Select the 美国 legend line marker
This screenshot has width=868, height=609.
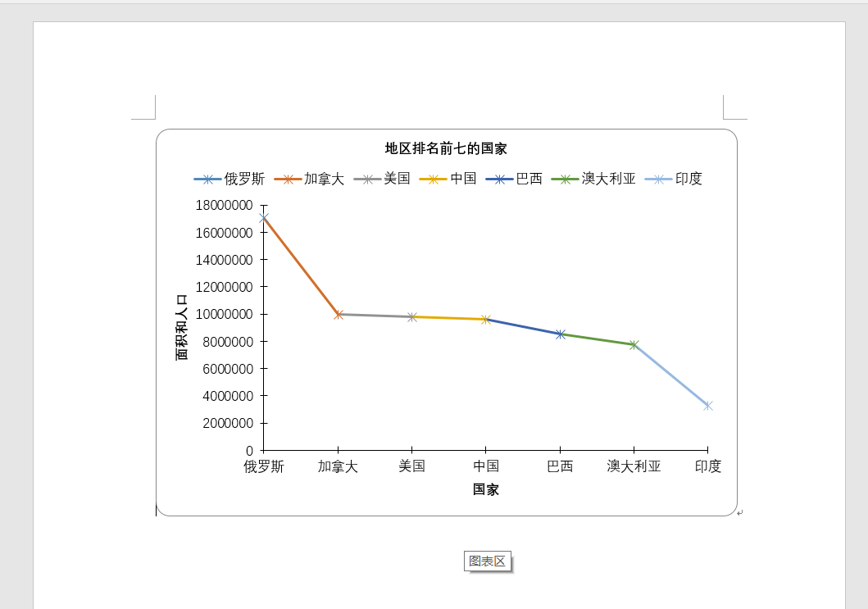(369, 179)
